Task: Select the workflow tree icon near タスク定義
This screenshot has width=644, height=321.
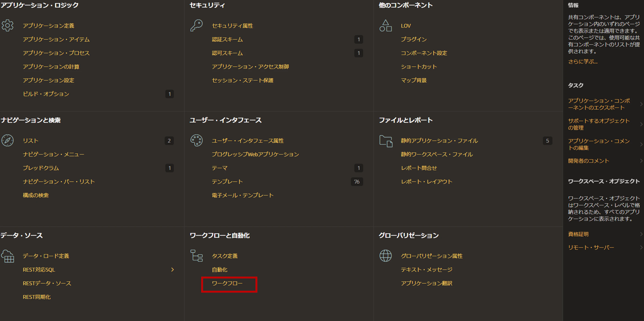Action: click(197, 255)
